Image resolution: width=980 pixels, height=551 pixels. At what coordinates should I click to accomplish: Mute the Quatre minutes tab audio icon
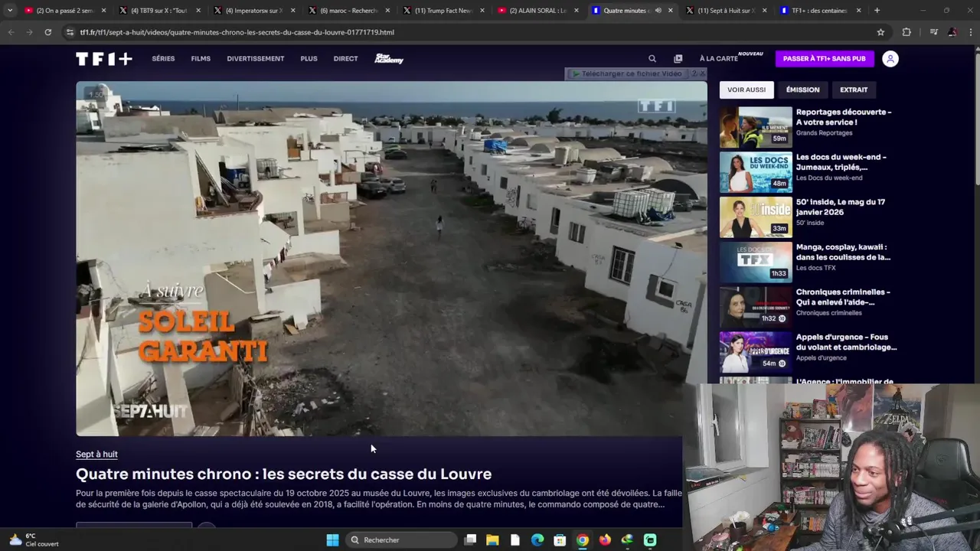658,11
